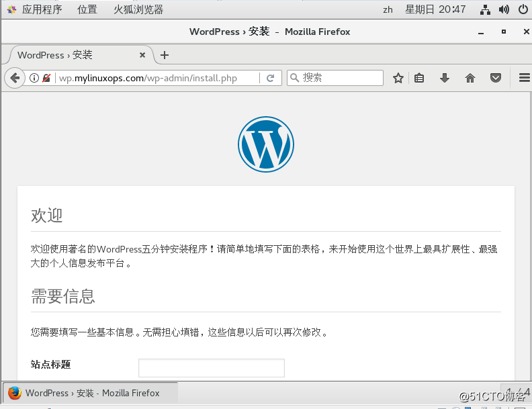The height and width of the screenshot is (409, 532).
Task: Open the 应用程序 menu
Action: [x=42, y=9]
